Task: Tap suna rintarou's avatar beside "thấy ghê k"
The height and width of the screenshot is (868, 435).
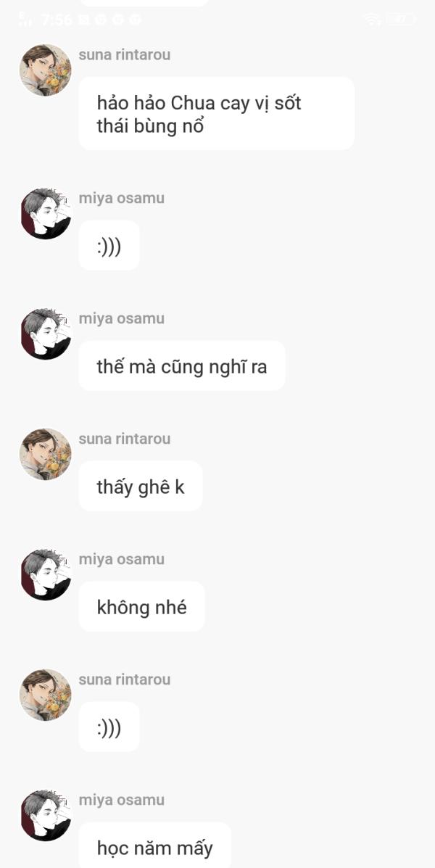Action: coord(46,454)
